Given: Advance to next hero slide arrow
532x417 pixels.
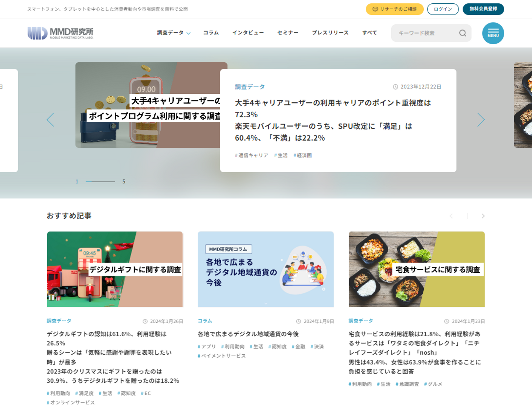Looking at the screenshot, I should (x=481, y=120).
